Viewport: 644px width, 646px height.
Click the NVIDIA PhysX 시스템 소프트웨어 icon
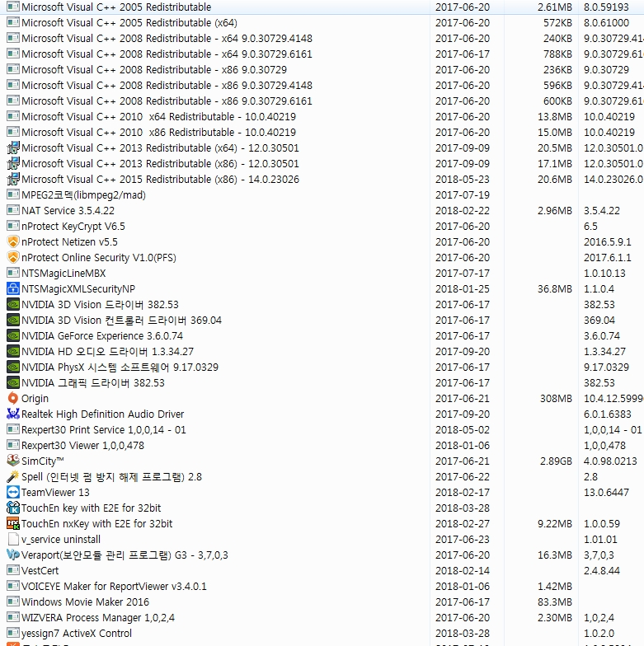click(x=13, y=367)
